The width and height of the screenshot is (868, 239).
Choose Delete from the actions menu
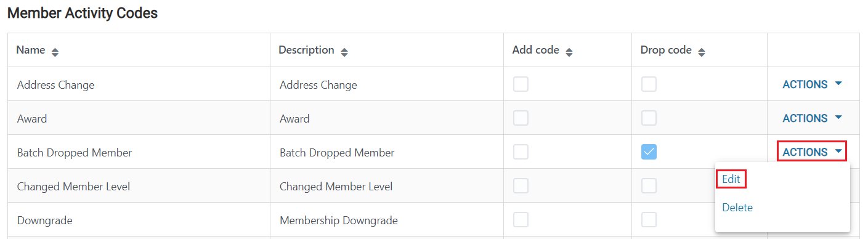point(737,208)
